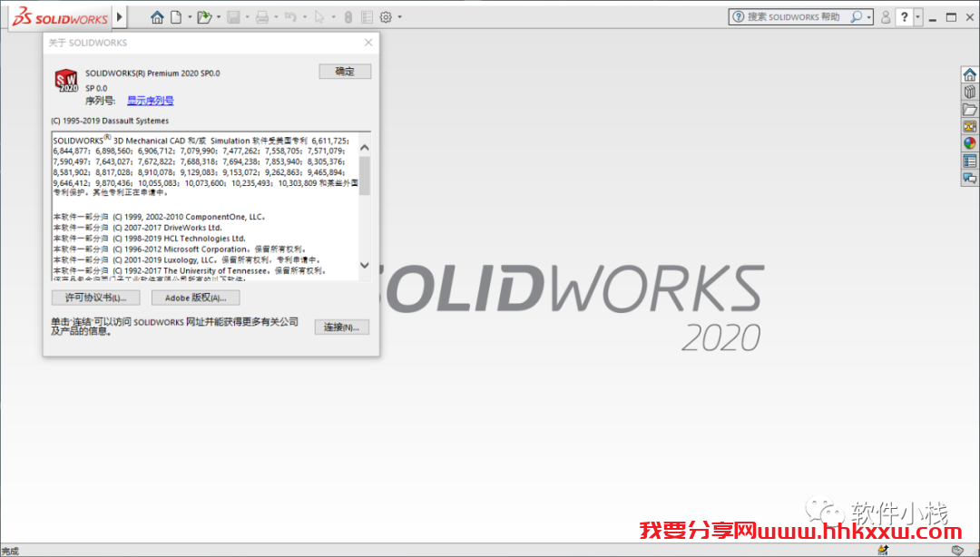
Task: Open the File Explorer folder tab in task pane
Action: (969, 110)
